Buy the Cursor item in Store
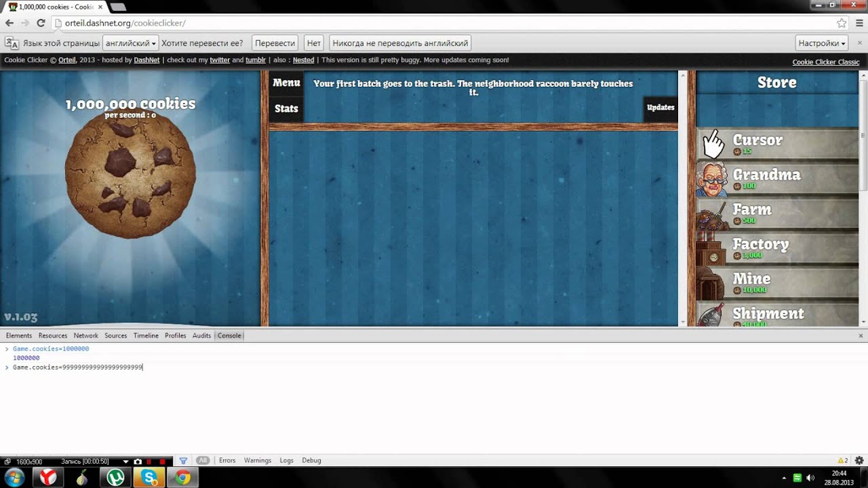 (777, 144)
